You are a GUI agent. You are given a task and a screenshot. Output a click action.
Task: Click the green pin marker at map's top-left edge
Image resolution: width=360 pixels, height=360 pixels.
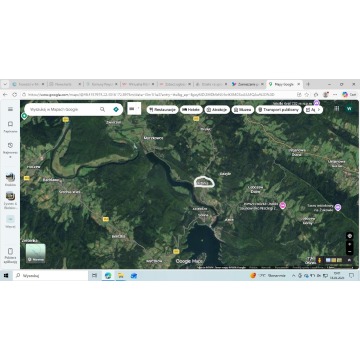(x=24, y=116)
